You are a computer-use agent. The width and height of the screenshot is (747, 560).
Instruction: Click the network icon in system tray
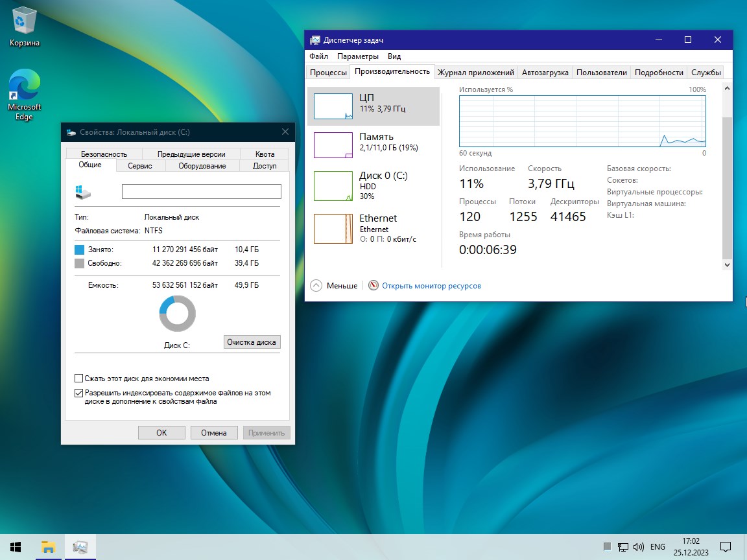click(x=622, y=546)
